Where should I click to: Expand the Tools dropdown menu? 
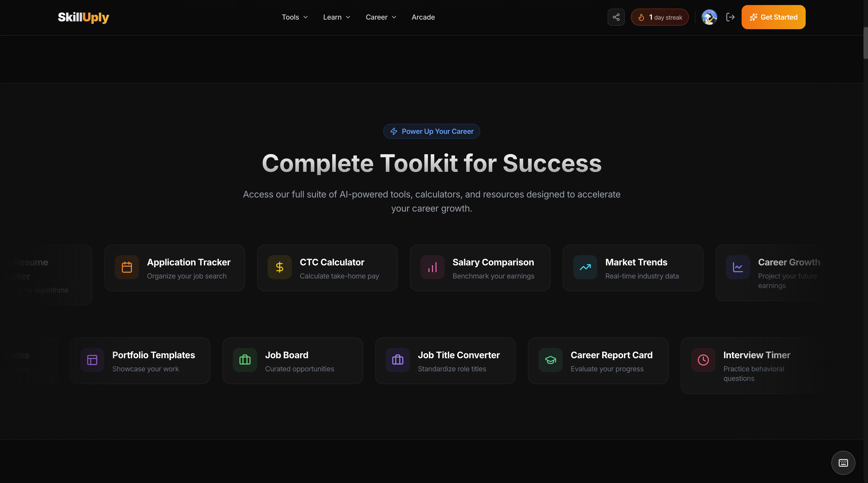[295, 17]
